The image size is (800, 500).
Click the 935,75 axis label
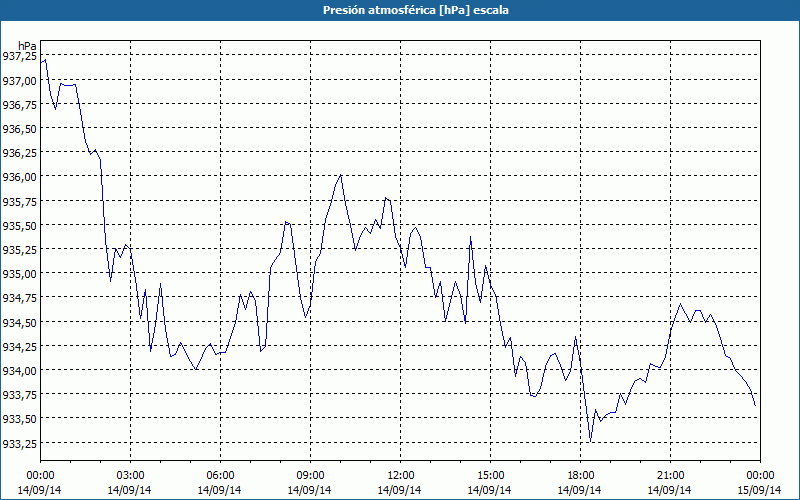pyautogui.click(x=19, y=201)
